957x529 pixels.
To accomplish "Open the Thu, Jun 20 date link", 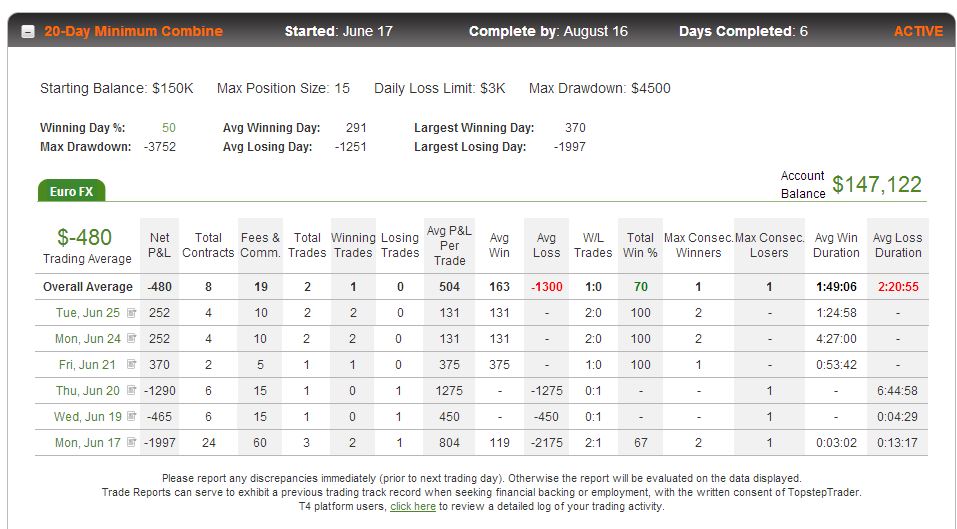I will click(88, 390).
